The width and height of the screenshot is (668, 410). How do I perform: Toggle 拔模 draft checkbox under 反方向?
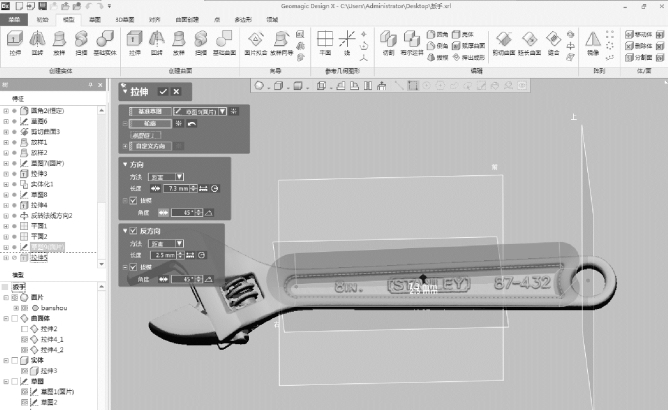pos(133,267)
